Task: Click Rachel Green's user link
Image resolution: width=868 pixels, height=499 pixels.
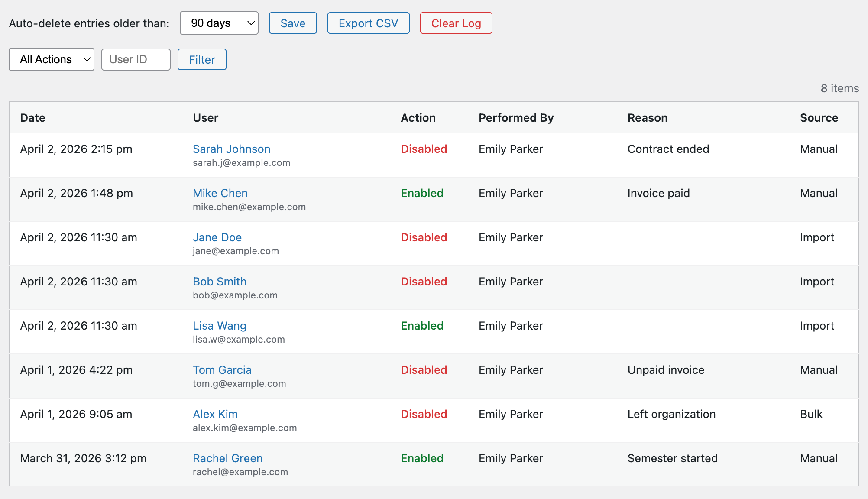Action: click(x=227, y=458)
